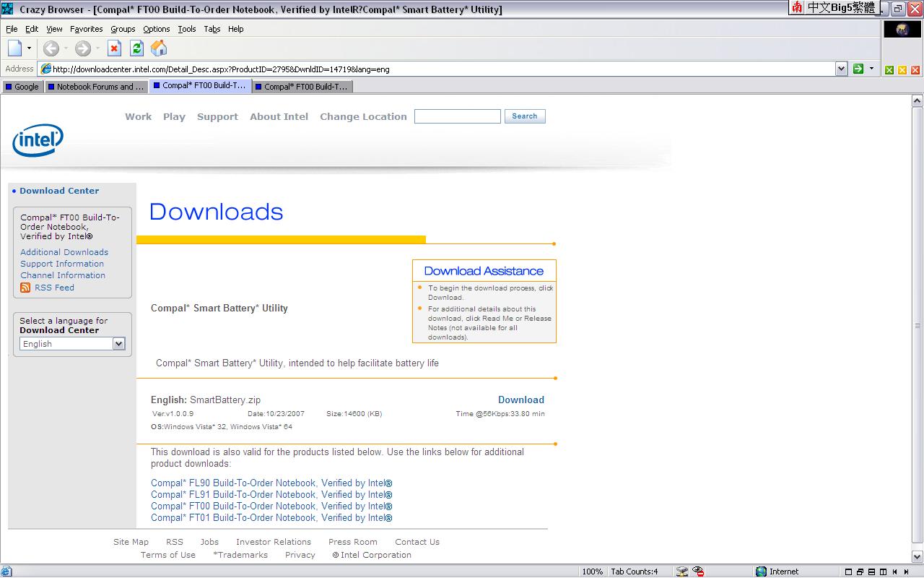Switch to the last Compal FT00 tab

[302, 87]
